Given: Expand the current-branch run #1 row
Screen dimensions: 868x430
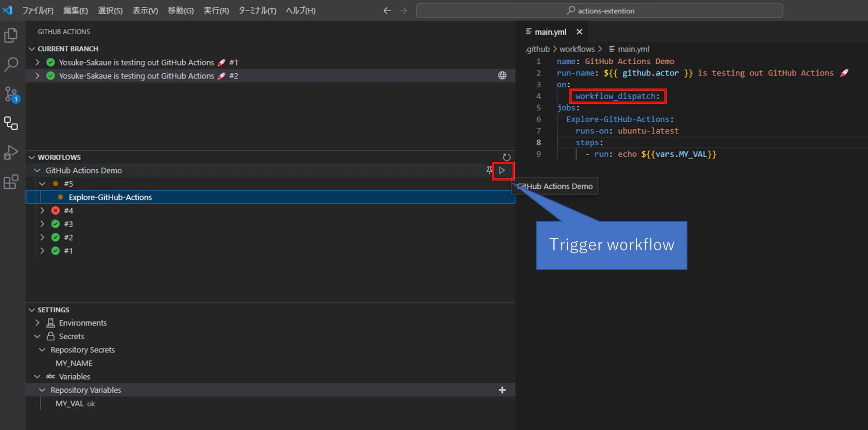Looking at the screenshot, I should point(37,62).
